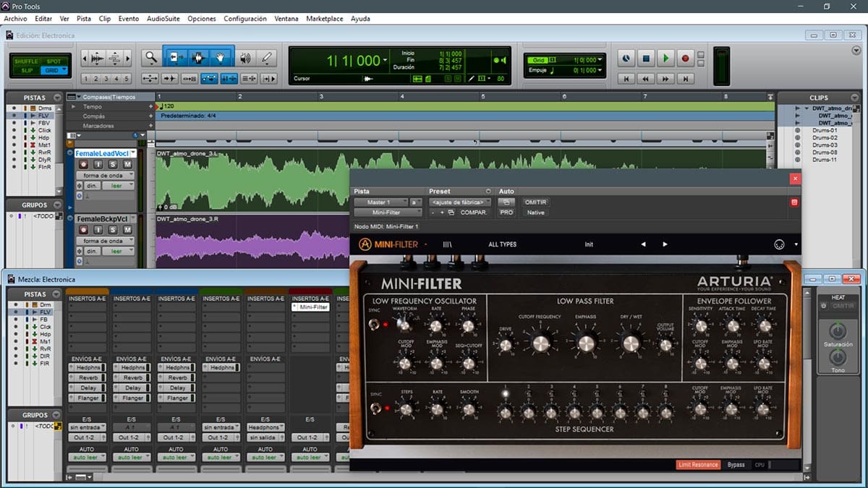Mute the FemaleBckpVcl track
This screenshot has height=488, width=868.
pos(127,229)
